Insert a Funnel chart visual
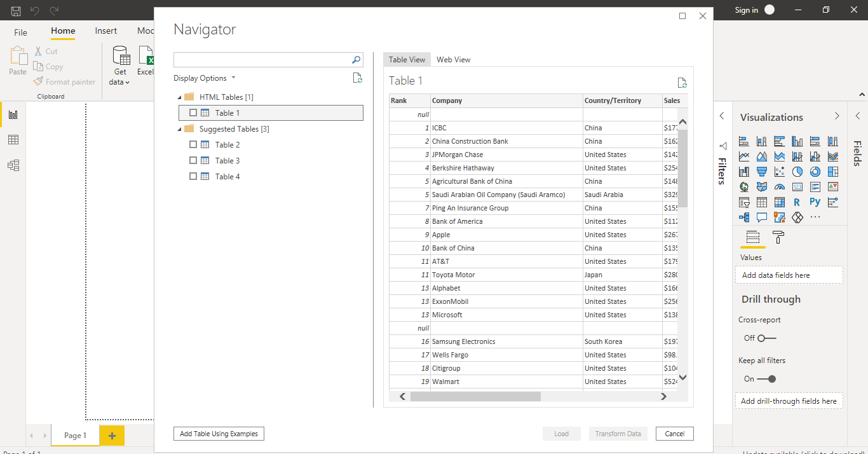 [762, 172]
